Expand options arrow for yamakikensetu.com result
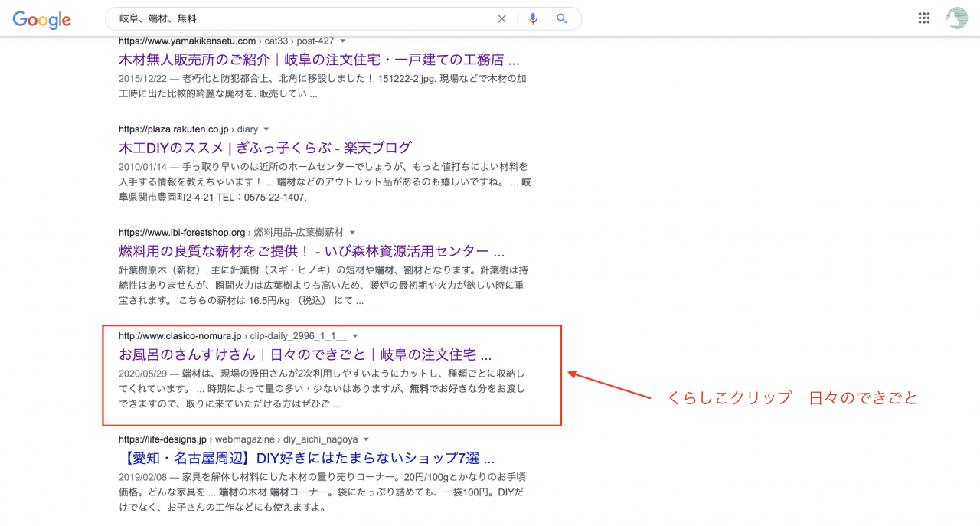This screenshot has width=980, height=526. [343, 41]
